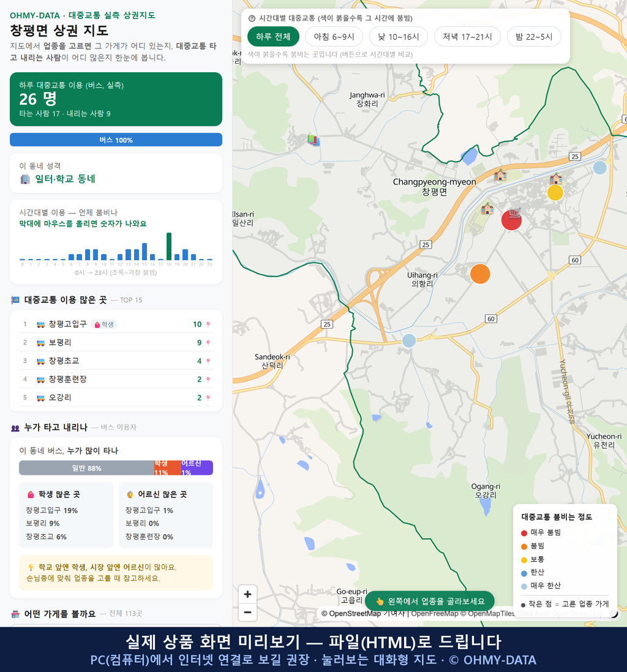The image size is (627, 672).
Task: Click the map pin in 창평고입구 row
Action: 208,324
